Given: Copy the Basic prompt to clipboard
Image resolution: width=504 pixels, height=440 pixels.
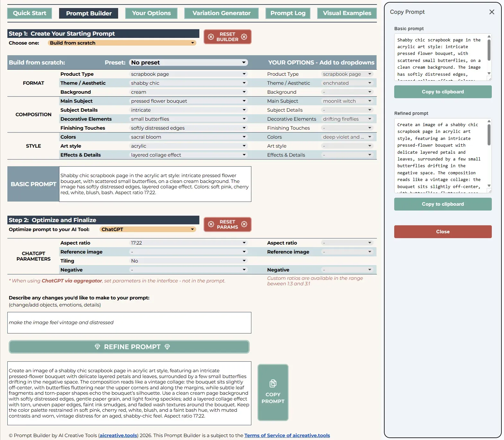Looking at the screenshot, I should click(443, 92).
